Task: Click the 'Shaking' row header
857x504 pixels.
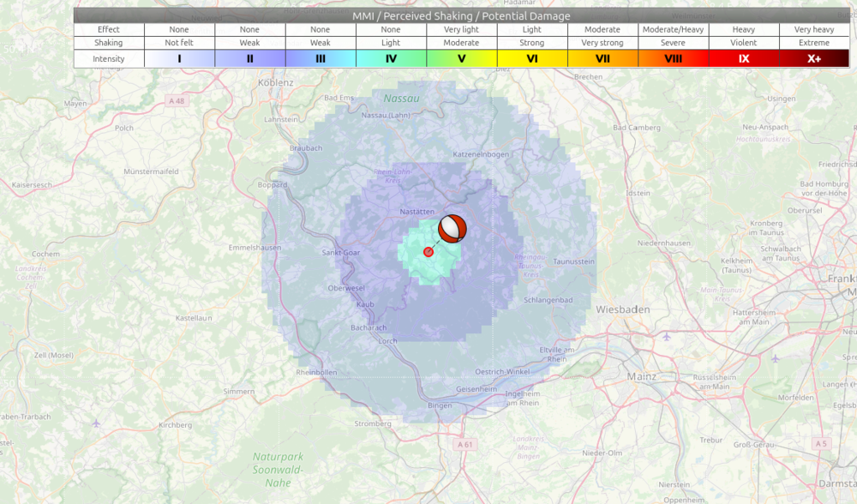Action: click(109, 43)
